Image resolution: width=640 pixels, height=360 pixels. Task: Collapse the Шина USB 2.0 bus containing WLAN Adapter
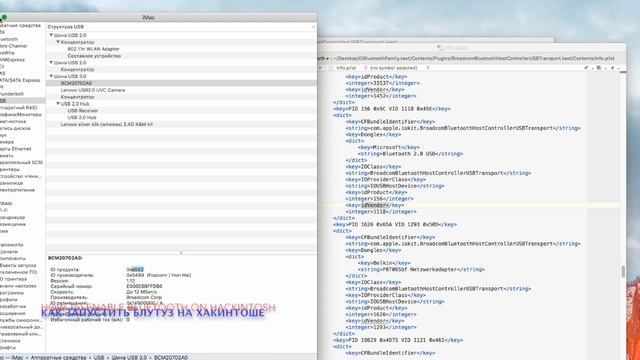click(x=51, y=35)
